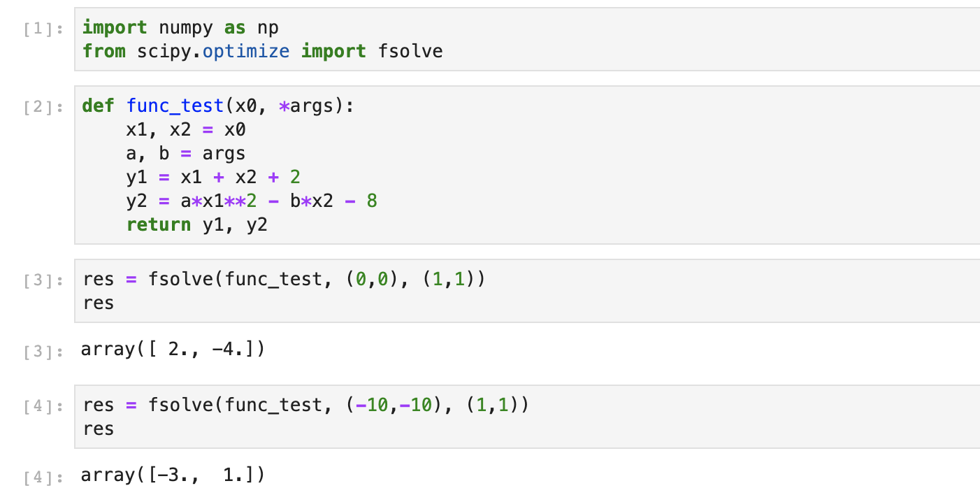Click the def func_test line
This screenshot has height=502, width=980.
tap(219, 106)
